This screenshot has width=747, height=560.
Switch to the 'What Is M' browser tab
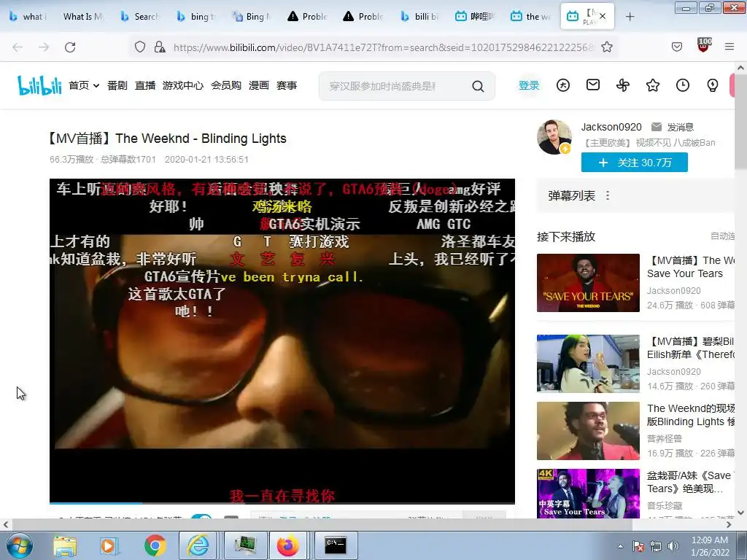coord(83,17)
